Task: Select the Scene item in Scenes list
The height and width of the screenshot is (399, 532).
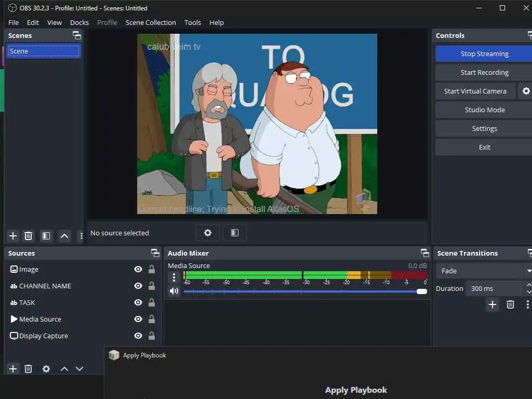Action: click(x=43, y=51)
